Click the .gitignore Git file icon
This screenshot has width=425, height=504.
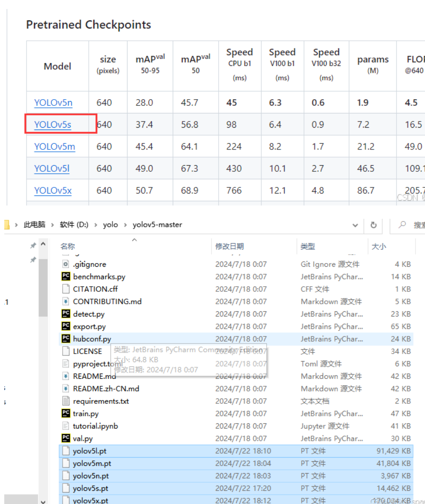click(65, 264)
